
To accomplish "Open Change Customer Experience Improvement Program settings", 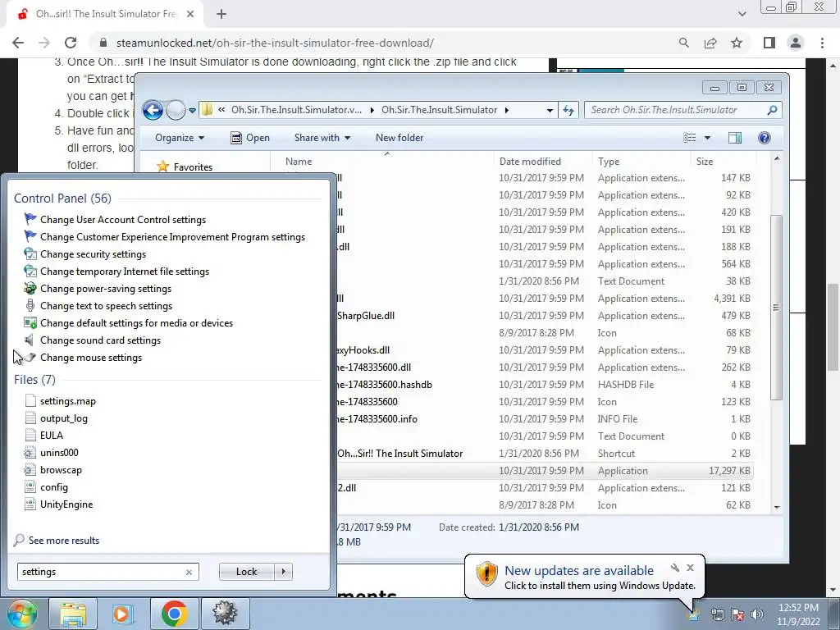I will click(172, 237).
